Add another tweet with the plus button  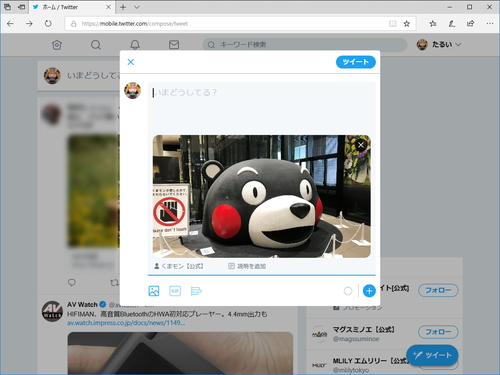[x=369, y=291]
